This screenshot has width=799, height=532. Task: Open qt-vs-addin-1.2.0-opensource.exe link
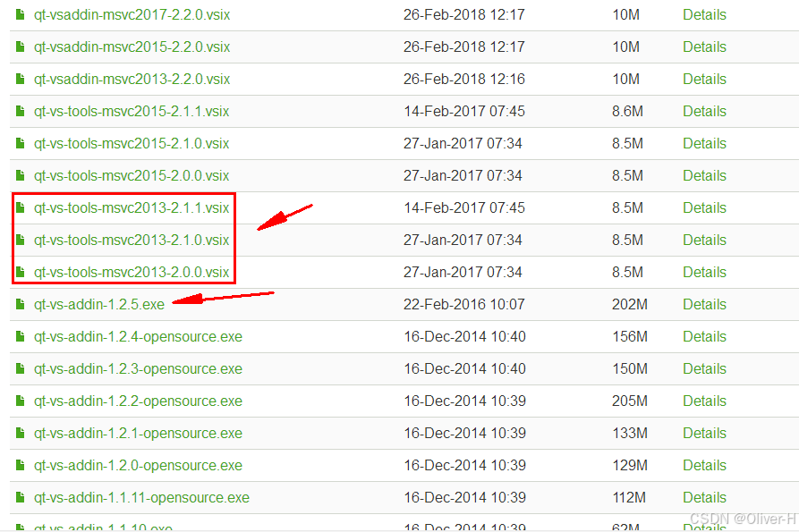click(x=138, y=465)
